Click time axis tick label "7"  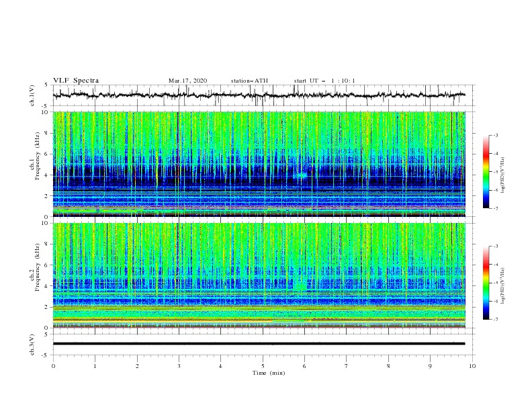[347, 366]
